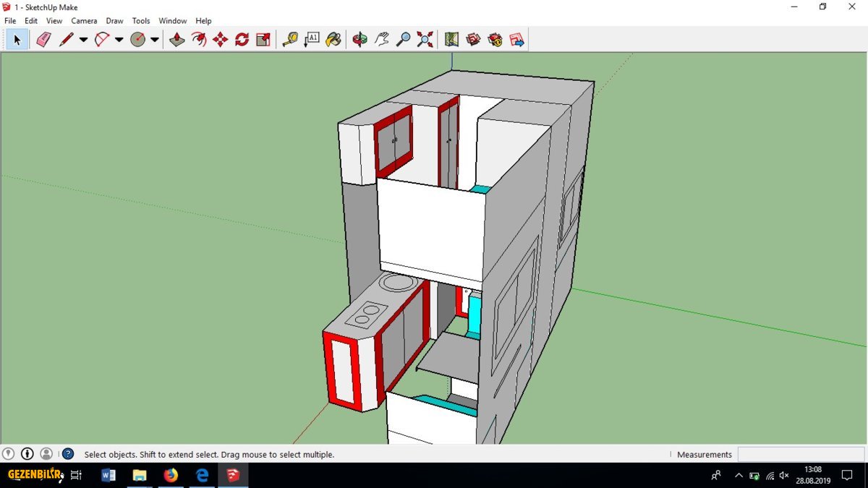Open the Window menu

(x=173, y=21)
